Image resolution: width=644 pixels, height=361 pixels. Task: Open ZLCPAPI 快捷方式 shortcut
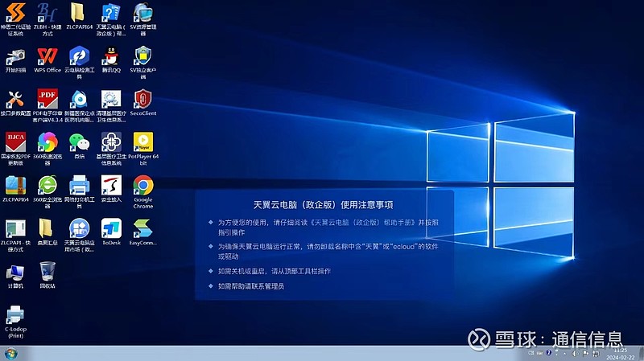(15, 235)
